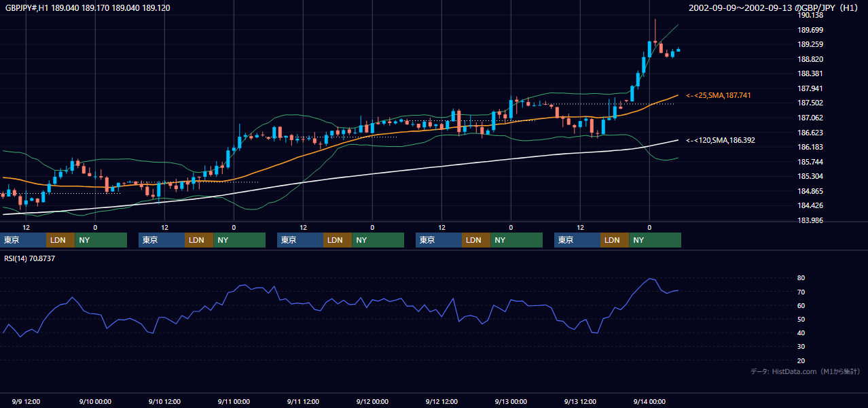Screen dimensions: 868x408
Task: Click the rightmost NY session block
Action: point(655,240)
